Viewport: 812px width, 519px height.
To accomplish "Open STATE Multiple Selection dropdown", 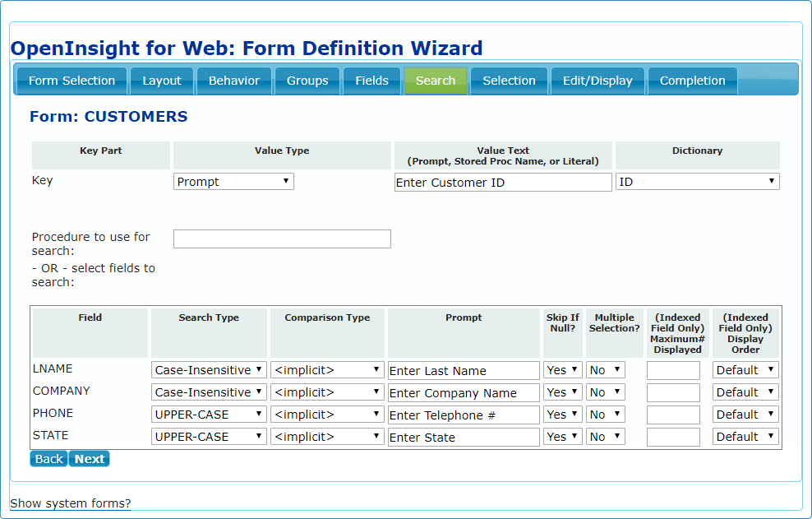I will click(606, 437).
